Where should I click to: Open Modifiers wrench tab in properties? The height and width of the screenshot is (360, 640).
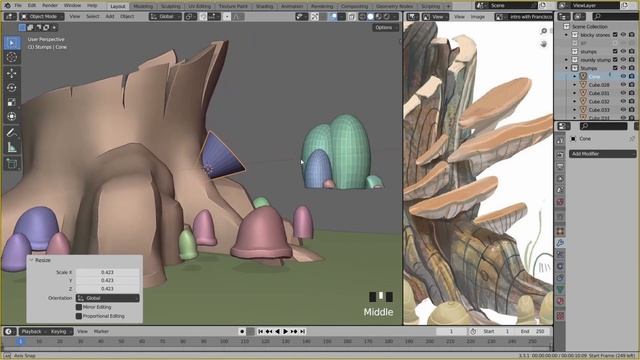coord(560,243)
